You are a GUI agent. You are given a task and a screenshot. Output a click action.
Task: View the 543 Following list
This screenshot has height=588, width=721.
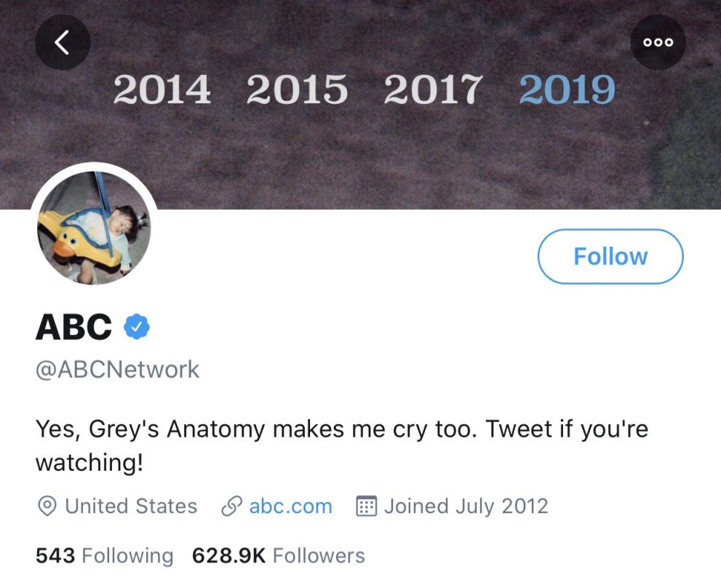pos(105,556)
